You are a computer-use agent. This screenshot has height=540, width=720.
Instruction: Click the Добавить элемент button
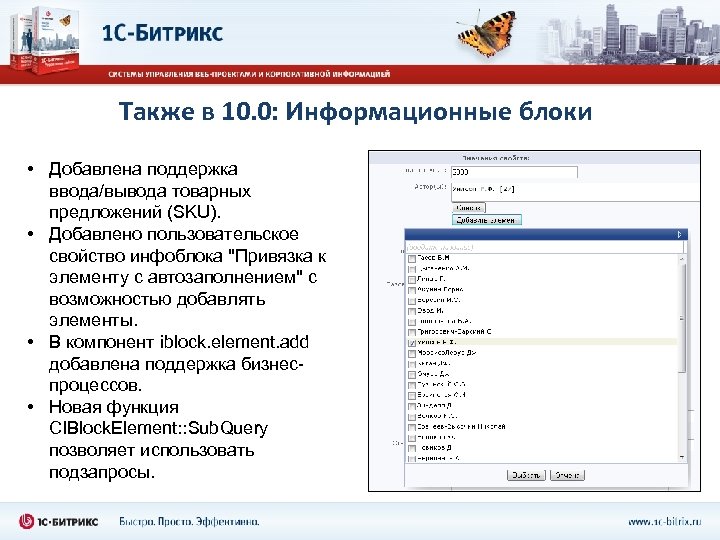(487, 220)
